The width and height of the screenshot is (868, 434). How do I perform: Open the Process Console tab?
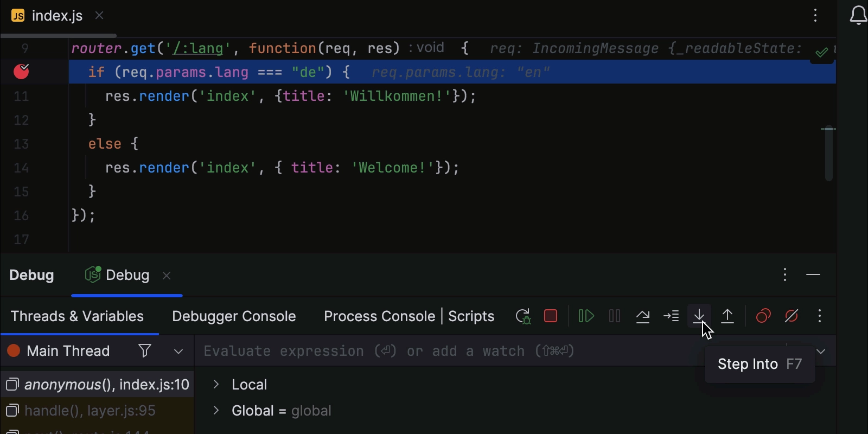click(379, 316)
